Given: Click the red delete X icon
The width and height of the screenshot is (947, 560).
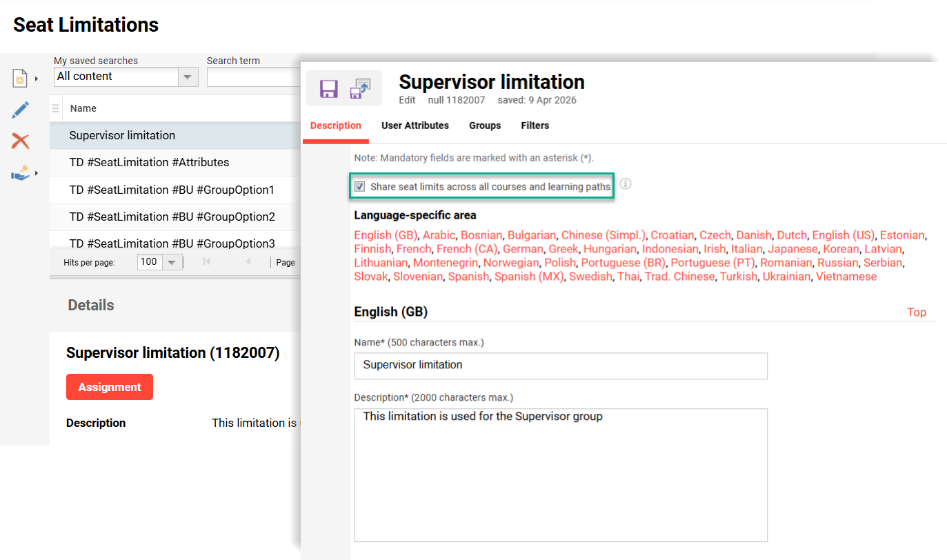Looking at the screenshot, I should point(19,141).
